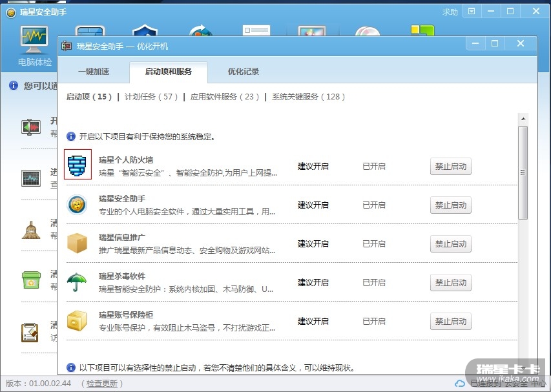551x392 pixels.
Task: Click the 瑞星信息推广 cardboard box icon
Action: (77, 243)
